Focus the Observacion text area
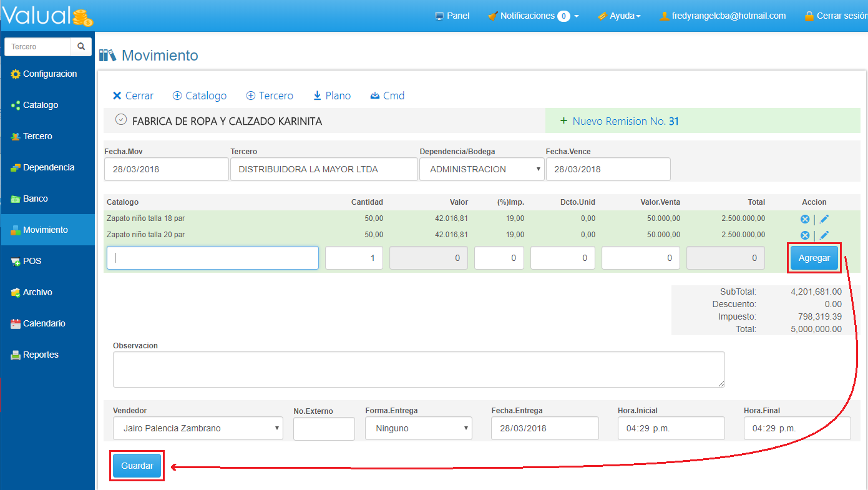The width and height of the screenshot is (868, 490). [x=418, y=369]
